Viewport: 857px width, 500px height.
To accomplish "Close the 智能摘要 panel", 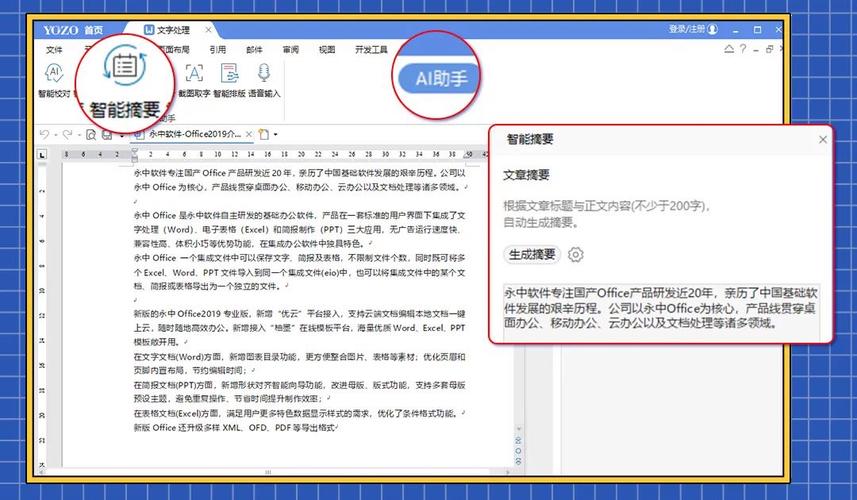I will 823,140.
